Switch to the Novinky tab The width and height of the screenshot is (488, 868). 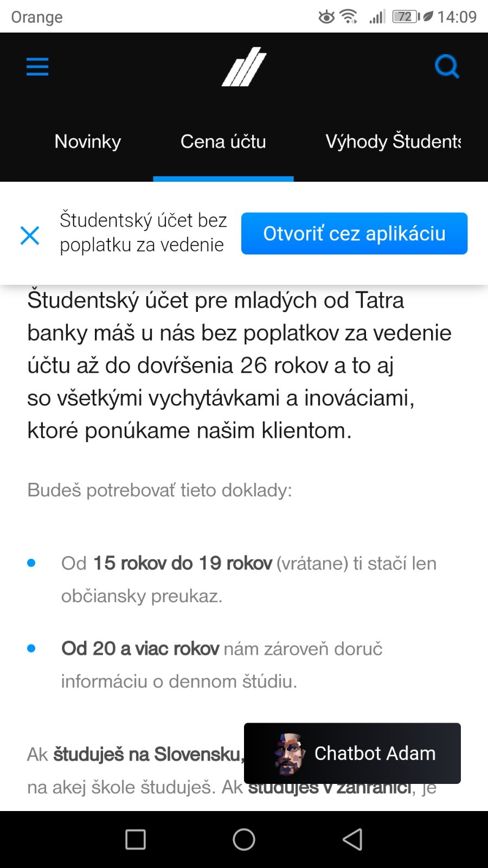(88, 142)
